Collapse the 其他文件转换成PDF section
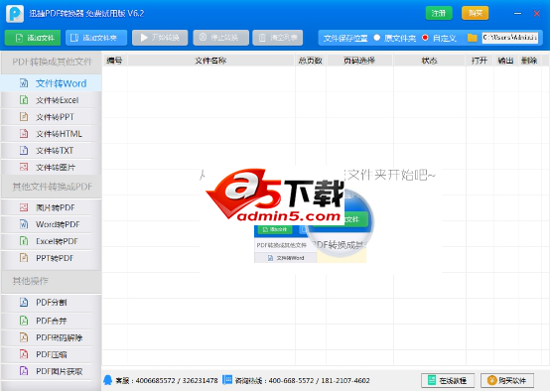This screenshot has height=392, width=550. pos(52,187)
